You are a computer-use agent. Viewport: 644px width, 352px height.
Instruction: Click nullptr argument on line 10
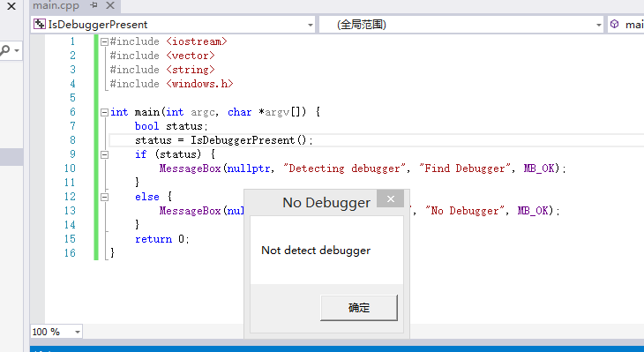249,169
